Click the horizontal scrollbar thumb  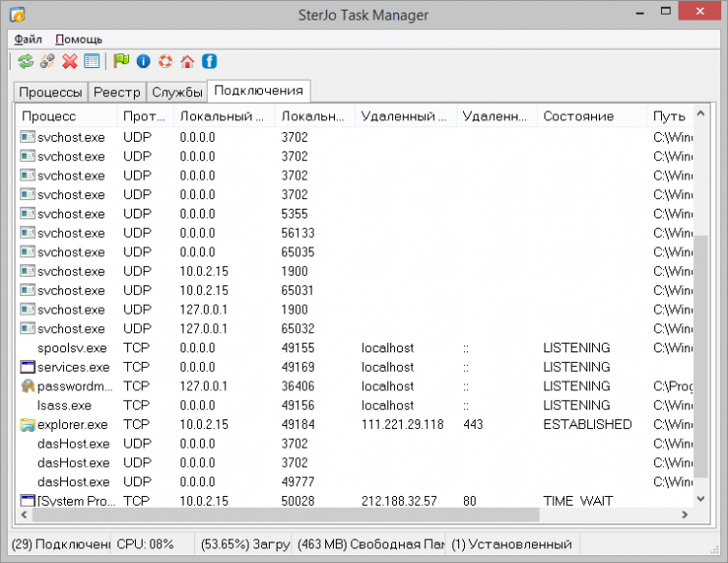point(286,514)
